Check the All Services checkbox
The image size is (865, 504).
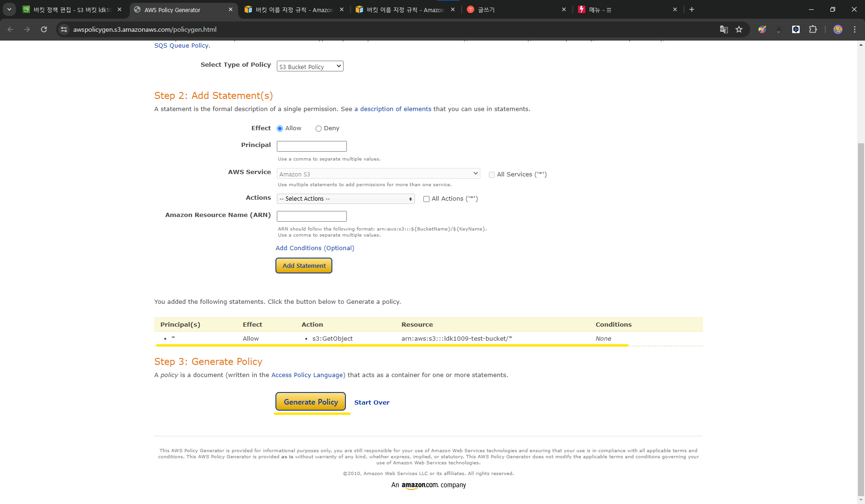(x=492, y=175)
